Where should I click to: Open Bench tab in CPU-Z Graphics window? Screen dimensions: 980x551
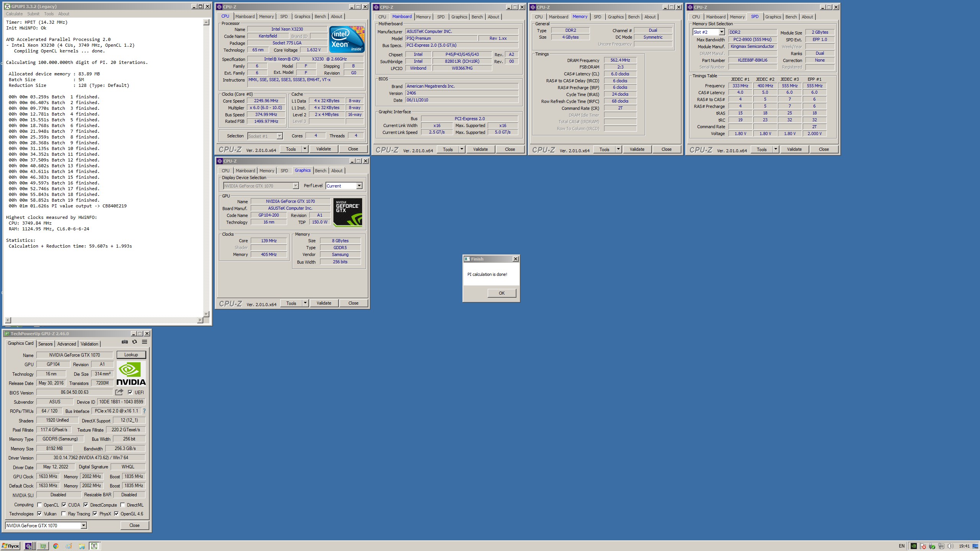321,171
